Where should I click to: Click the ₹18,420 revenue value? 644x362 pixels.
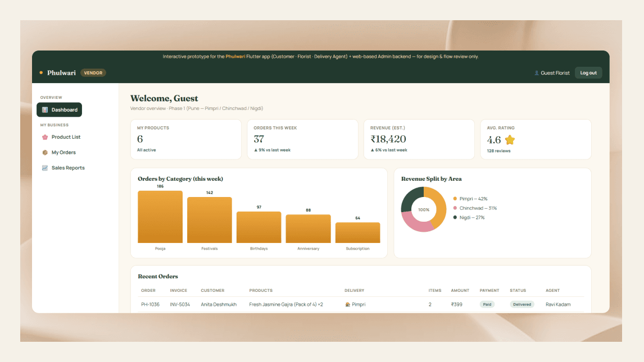pyautogui.click(x=388, y=139)
